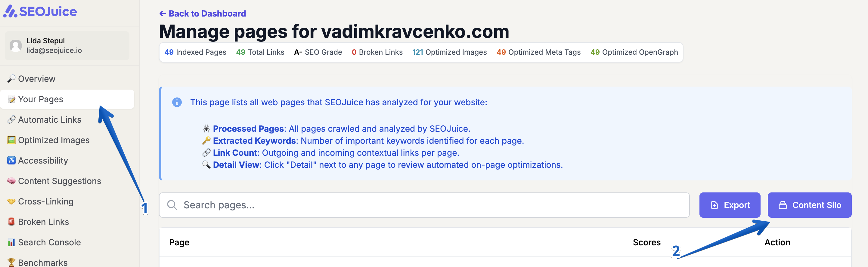The image size is (868, 267).
Task: Click the SEOJuice logo
Action: click(x=40, y=11)
